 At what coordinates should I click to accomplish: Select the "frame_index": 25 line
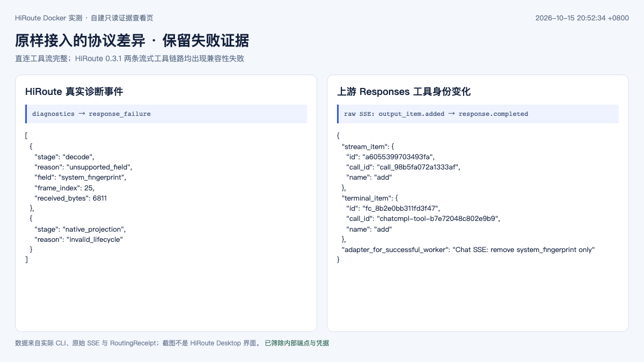[64, 188]
